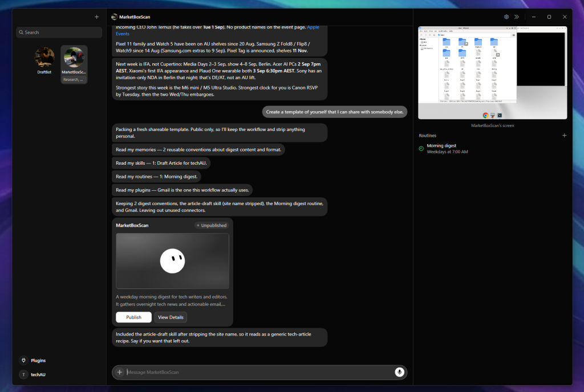Screen dimensions: 584x392
Task: Click the "Included the article-draft skill" message
Action: tap(220, 337)
